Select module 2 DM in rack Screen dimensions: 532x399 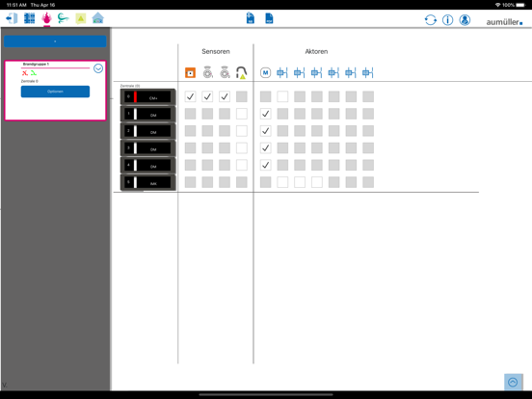pyautogui.click(x=147, y=131)
